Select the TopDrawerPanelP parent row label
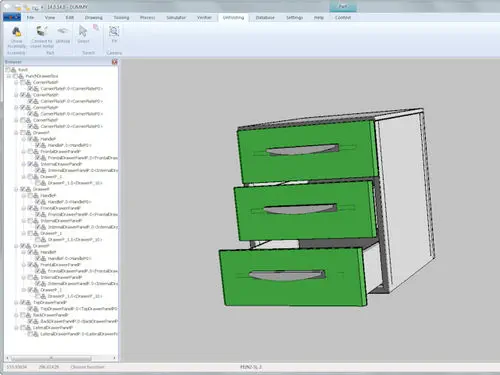 point(50,303)
